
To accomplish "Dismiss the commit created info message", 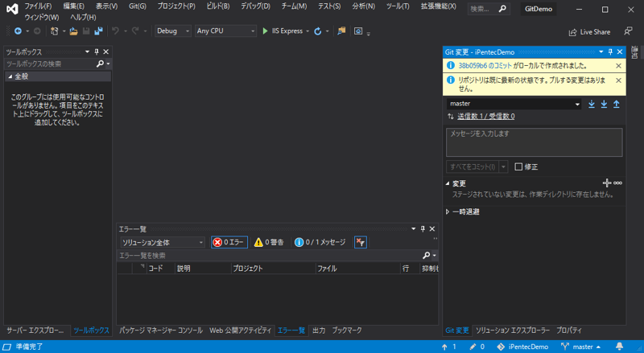I will [618, 66].
